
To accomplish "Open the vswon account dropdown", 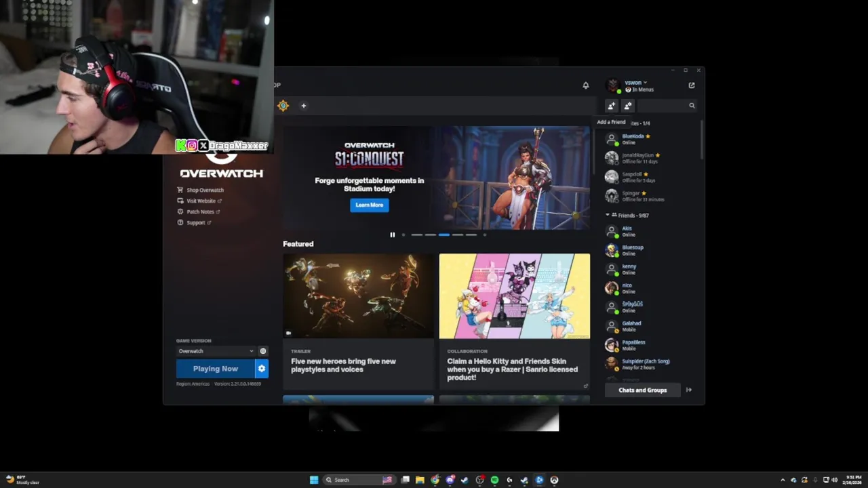I will click(635, 82).
